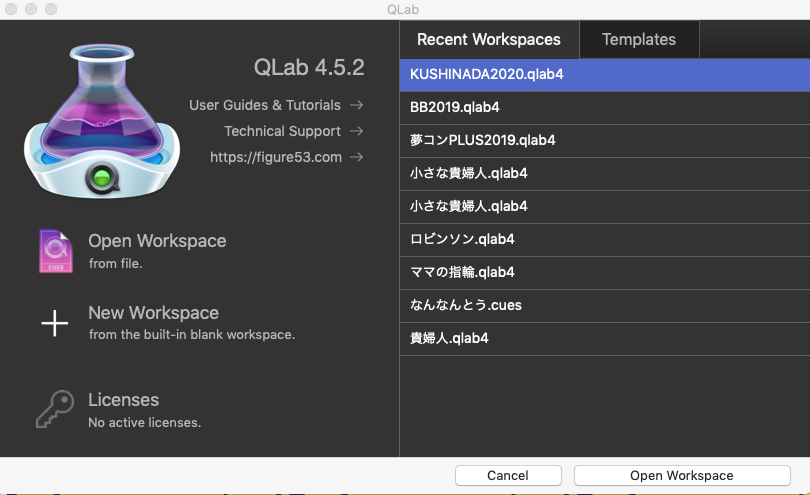
Task: Switch to the Recent Workspaces tab
Action: pos(489,39)
